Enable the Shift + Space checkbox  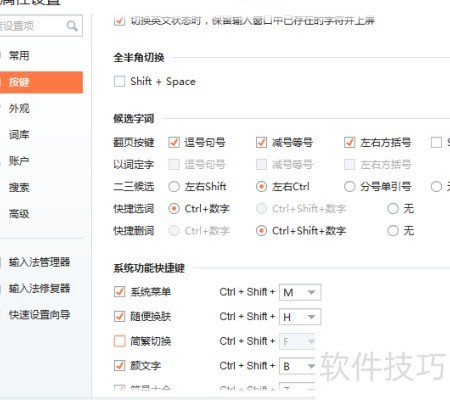119,81
